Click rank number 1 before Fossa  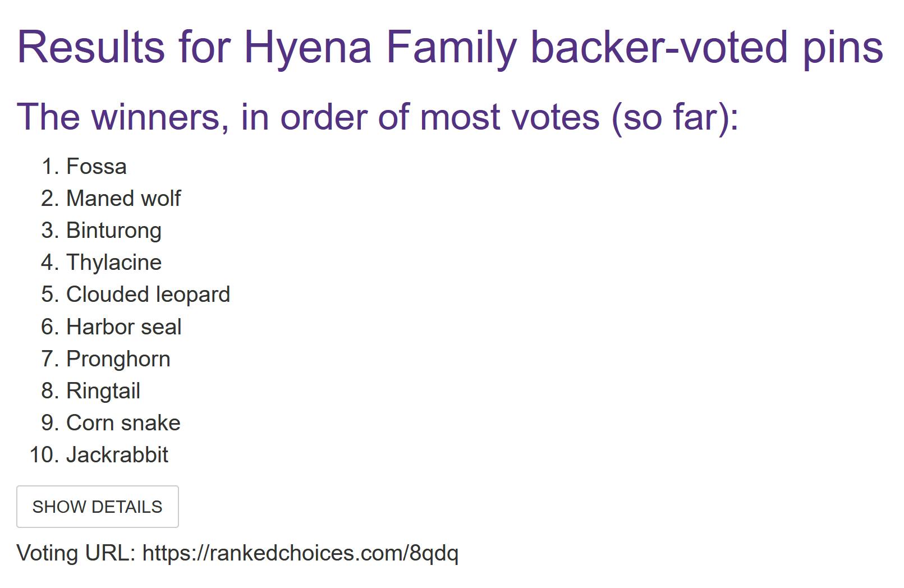coord(49,167)
